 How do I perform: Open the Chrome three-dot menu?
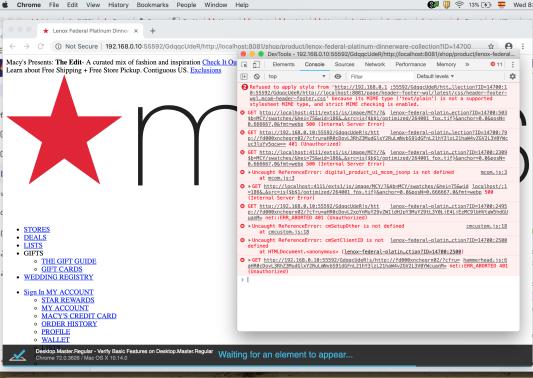523,46
